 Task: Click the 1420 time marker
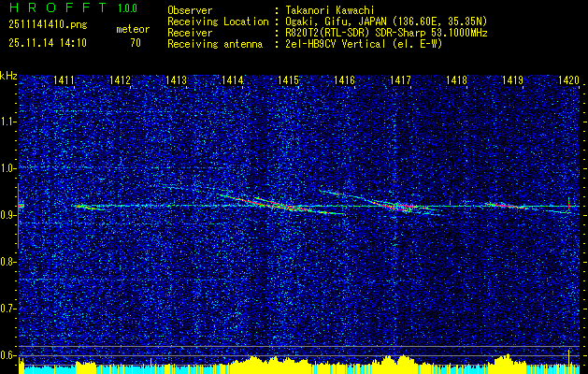tap(568, 81)
